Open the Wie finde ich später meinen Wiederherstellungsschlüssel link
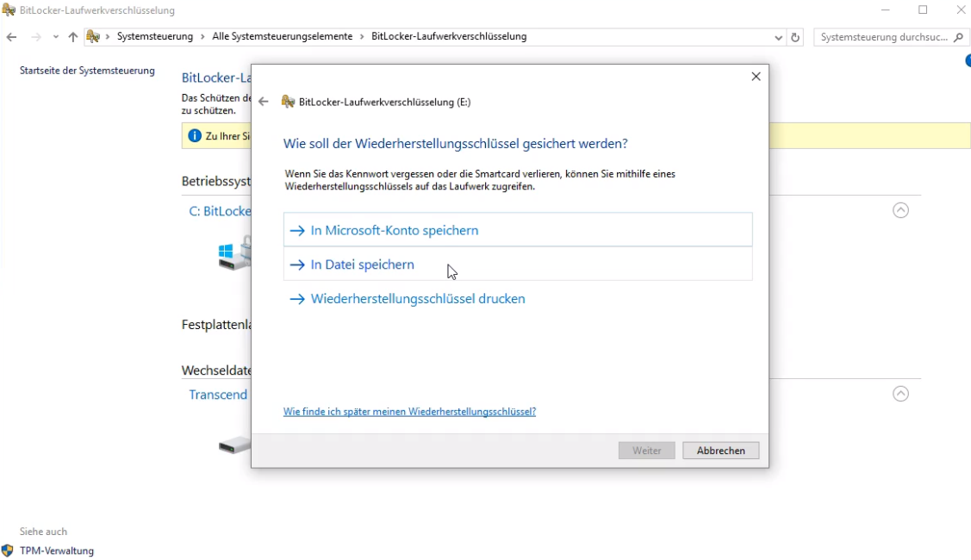Viewport: 971px width, 560px height. pyautogui.click(x=409, y=411)
